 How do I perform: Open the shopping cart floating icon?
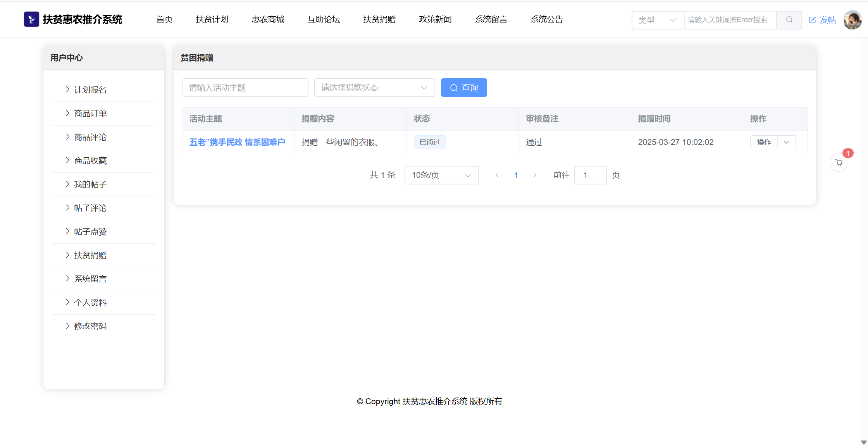click(x=839, y=163)
